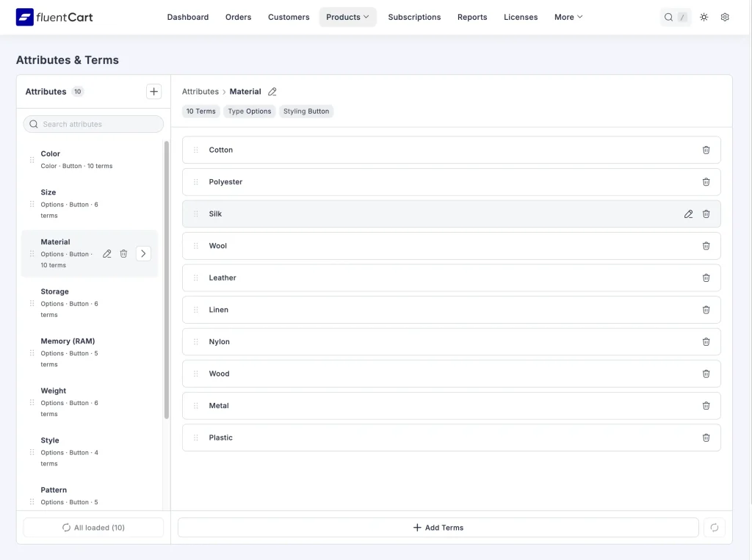Delete the Leather term
Viewport: 752px width, 560px height.
[x=706, y=278]
